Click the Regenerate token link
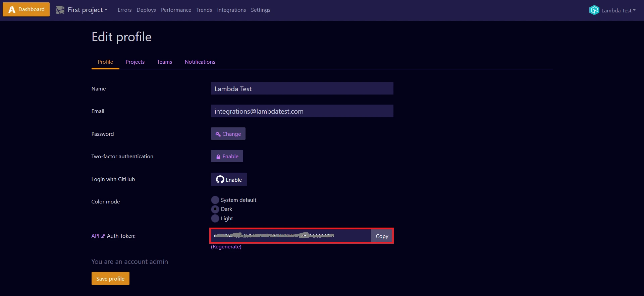Screen dimensions: 644x296 (226, 247)
